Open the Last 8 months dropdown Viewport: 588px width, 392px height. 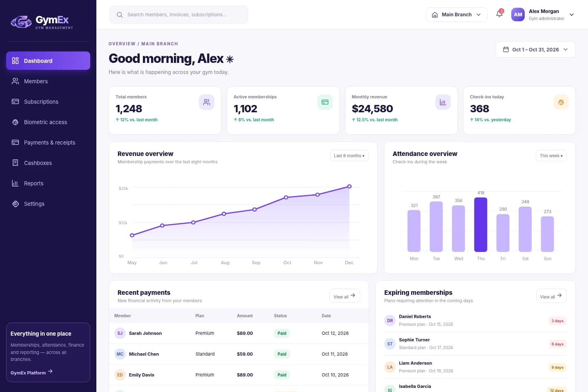coord(349,156)
